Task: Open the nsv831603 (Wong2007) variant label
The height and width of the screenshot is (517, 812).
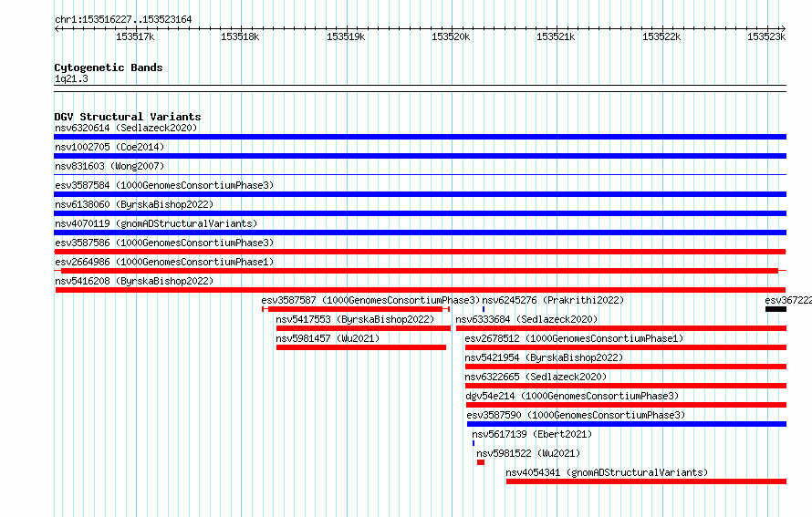Action: coord(109,166)
